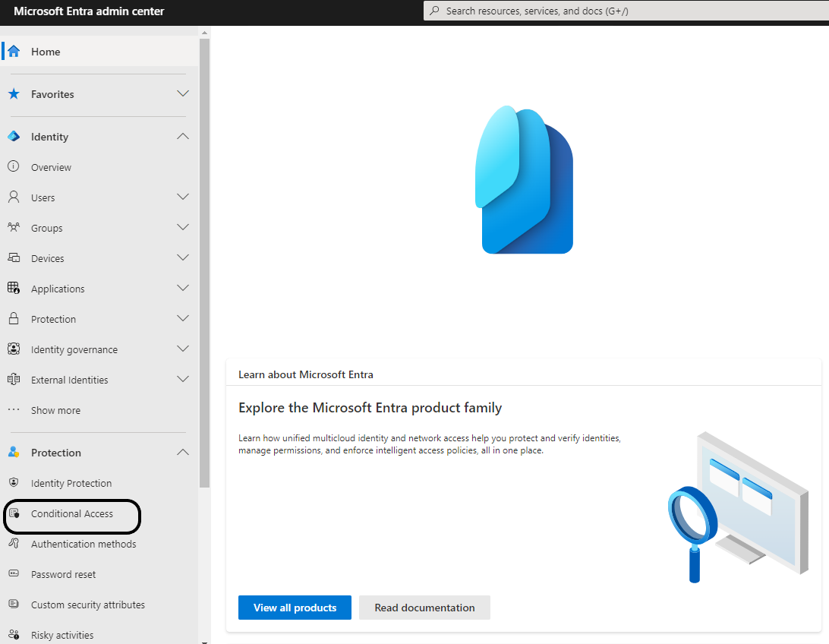829x644 pixels.
Task: Click the External Identities icon
Action: tap(14, 380)
